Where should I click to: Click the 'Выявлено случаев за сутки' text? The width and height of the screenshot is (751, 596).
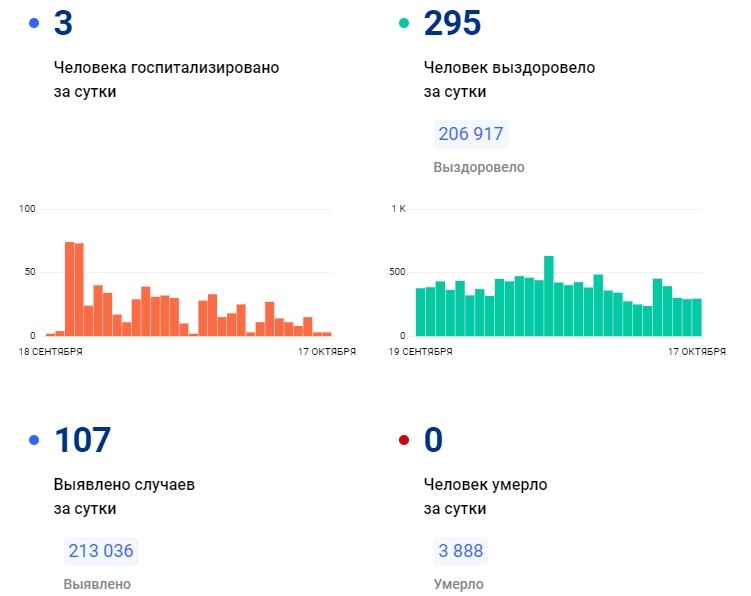(x=124, y=496)
